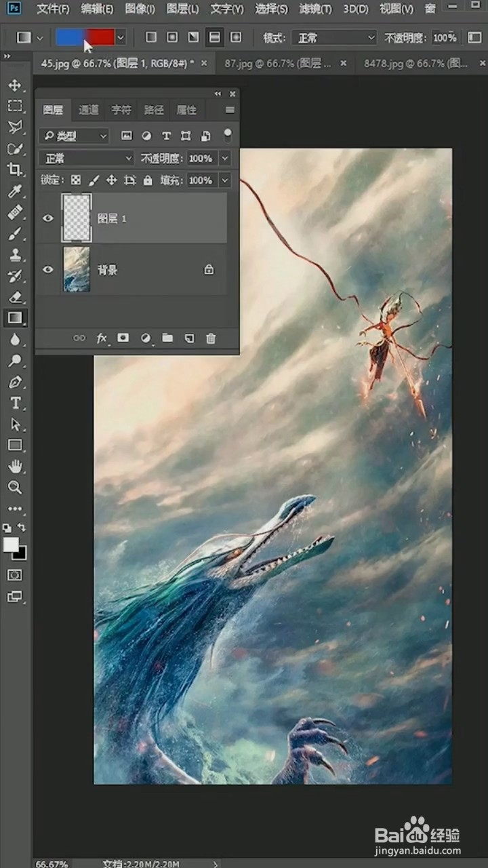
Task: Select the Eyedropper tool
Action: coord(15,191)
